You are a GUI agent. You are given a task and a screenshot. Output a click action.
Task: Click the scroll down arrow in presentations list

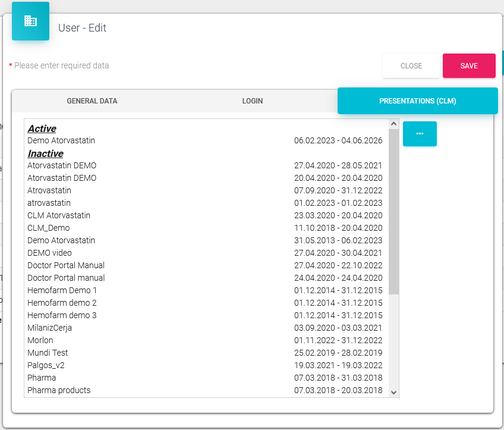(x=393, y=392)
